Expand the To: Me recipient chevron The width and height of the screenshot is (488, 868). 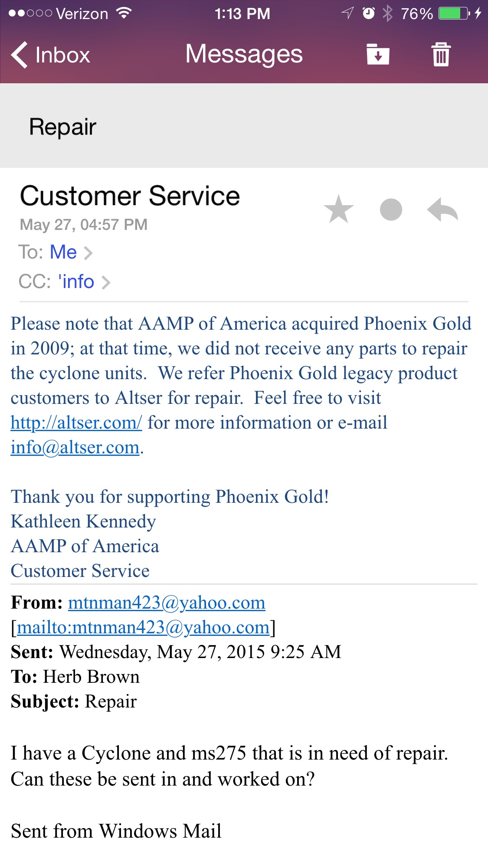(88, 253)
